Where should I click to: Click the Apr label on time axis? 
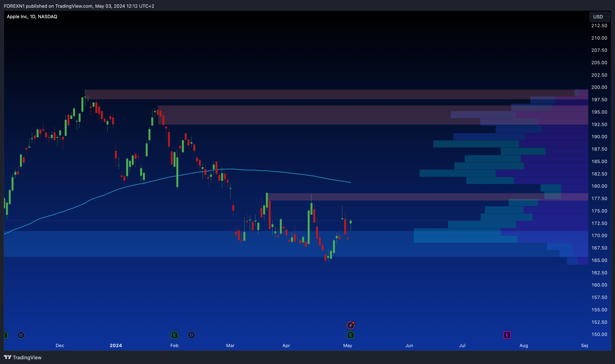tap(286, 345)
